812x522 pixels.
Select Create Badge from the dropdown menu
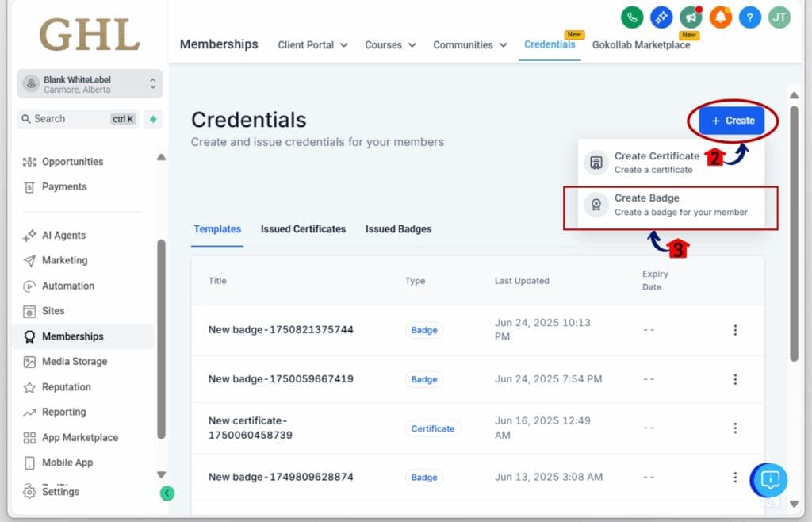[x=671, y=205]
